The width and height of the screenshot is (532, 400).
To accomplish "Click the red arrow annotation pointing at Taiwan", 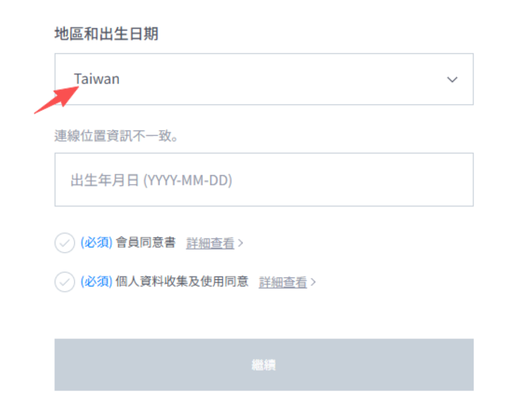I will click(x=56, y=100).
